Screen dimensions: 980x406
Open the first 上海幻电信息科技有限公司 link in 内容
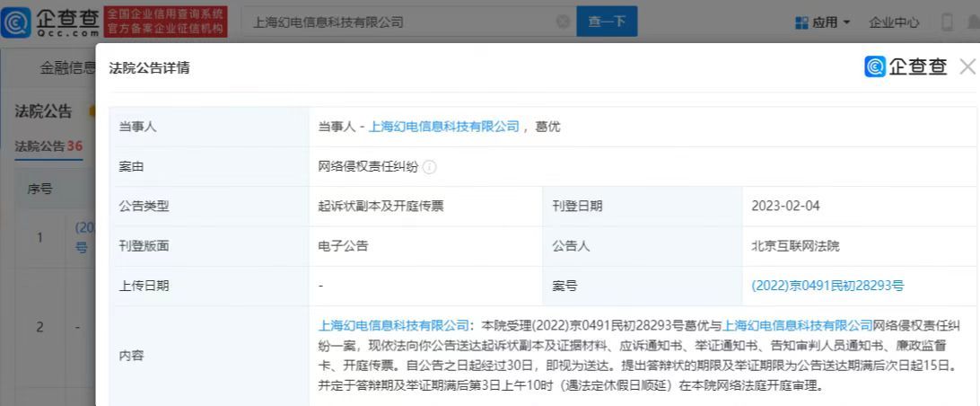(x=394, y=325)
